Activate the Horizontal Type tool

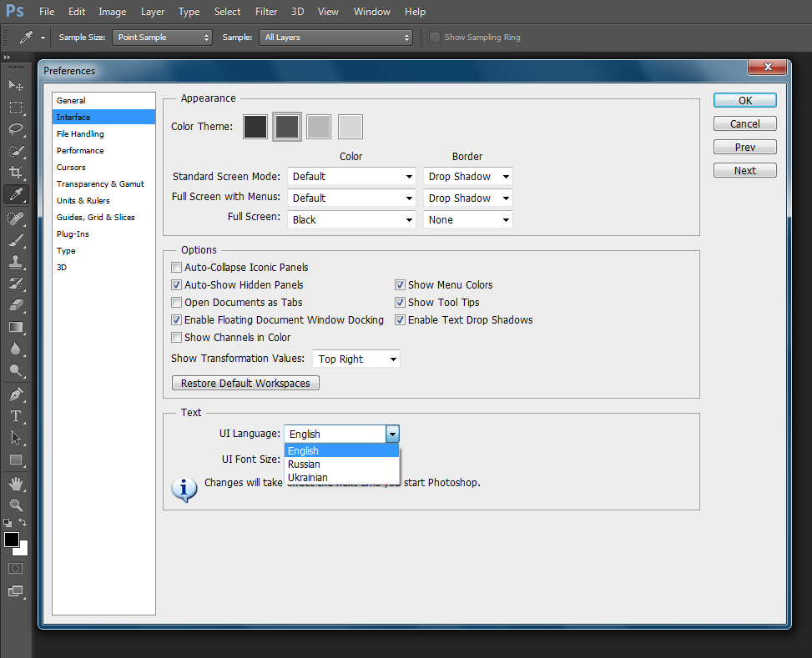tap(16, 415)
